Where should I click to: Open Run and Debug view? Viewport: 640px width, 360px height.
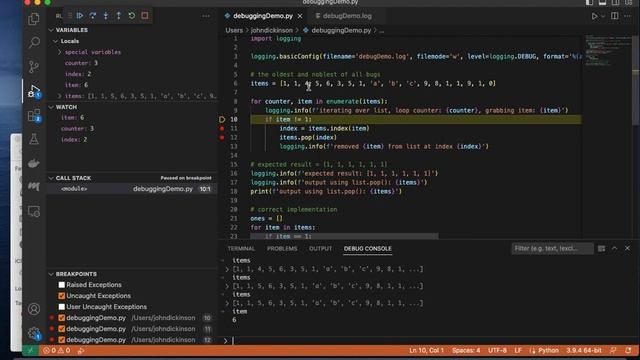[34, 91]
